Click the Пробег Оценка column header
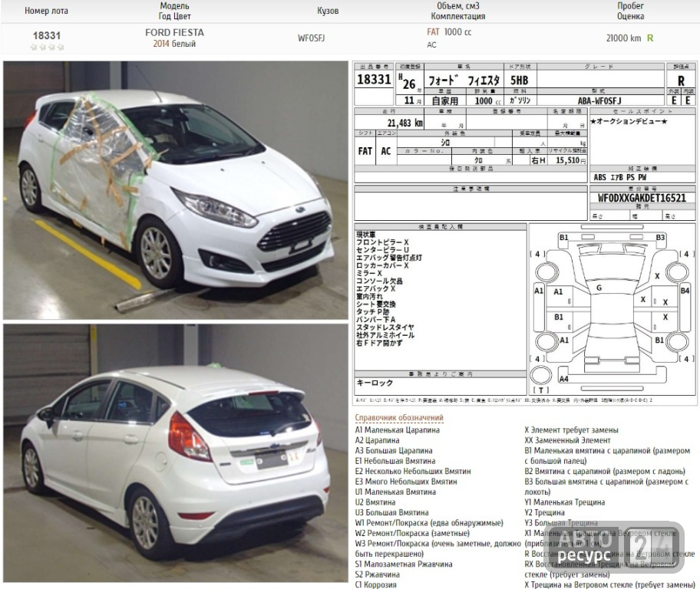This screenshot has width=700, height=589. (630, 12)
